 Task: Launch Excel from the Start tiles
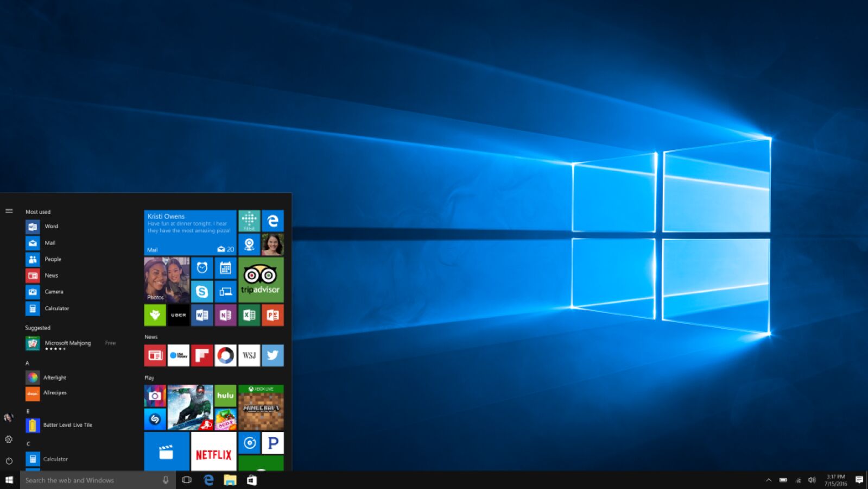point(249,315)
